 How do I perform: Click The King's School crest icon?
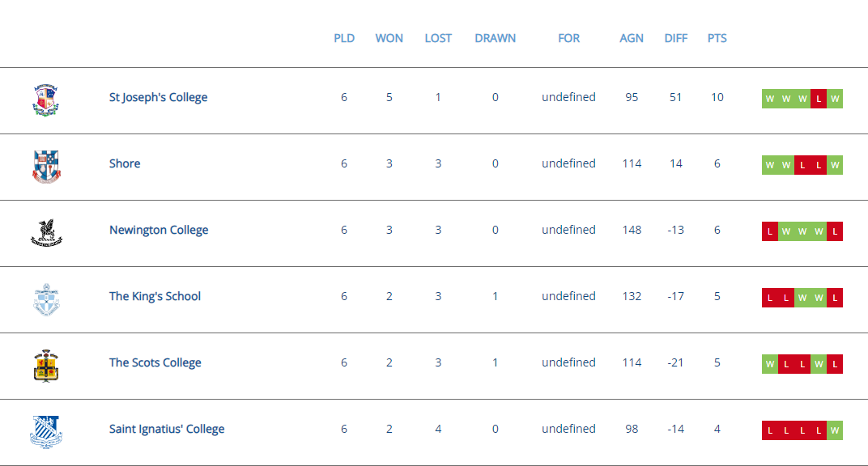(x=46, y=299)
